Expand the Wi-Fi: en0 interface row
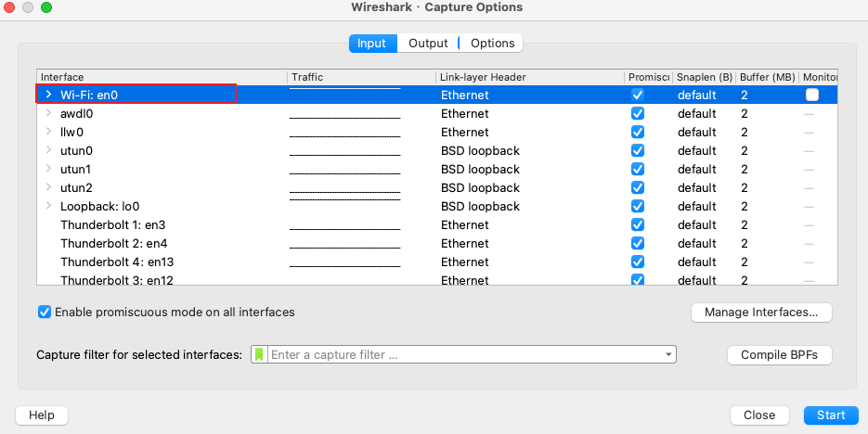This screenshot has width=868, height=434. coord(48,95)
